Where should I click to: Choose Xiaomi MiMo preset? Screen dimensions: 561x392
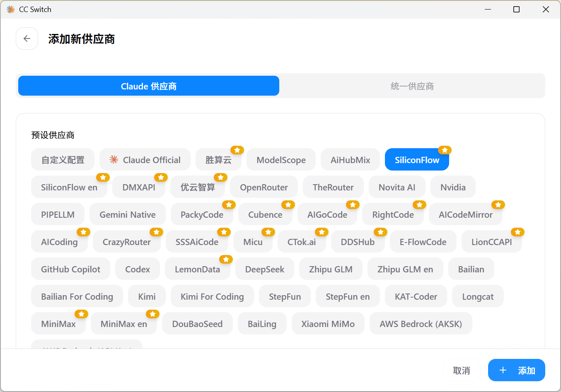(x=328, y=323)
